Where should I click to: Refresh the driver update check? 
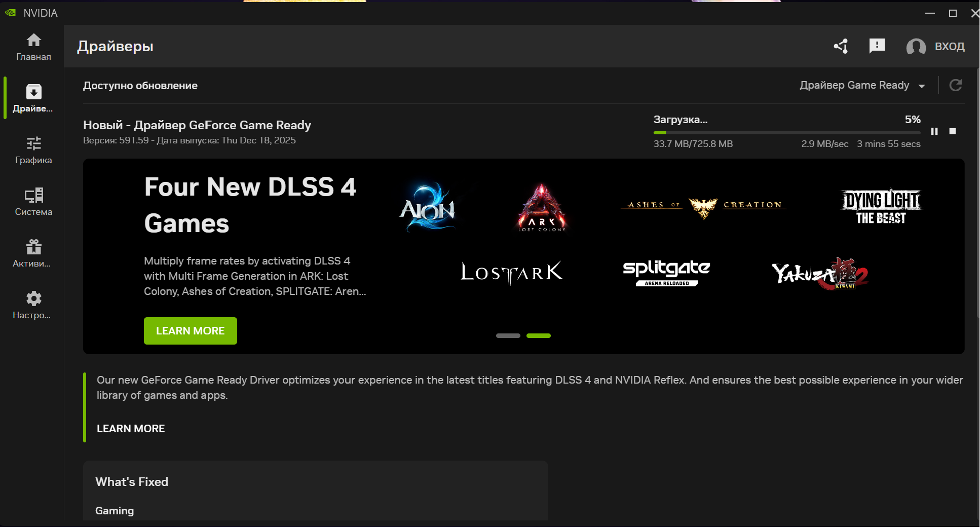(x=956, y=85)
